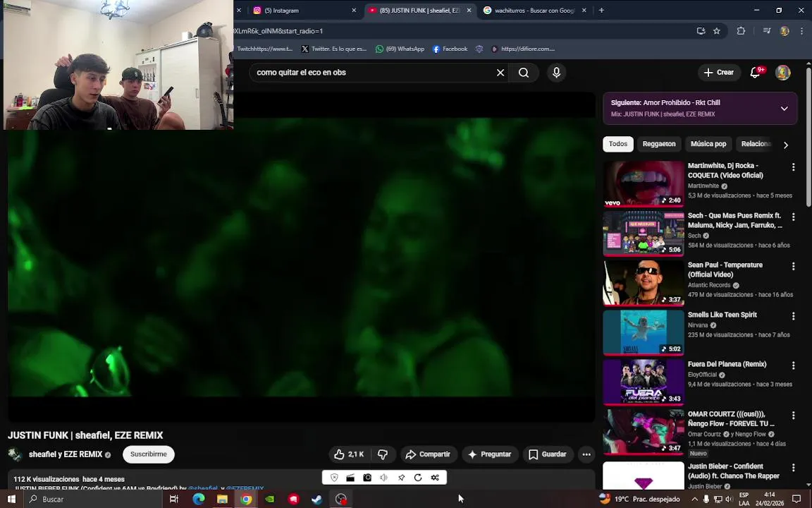Open sheafiel y EZE REMIX channel name
812x508 pixels.
pyautogui.click(x=66, y=454)
